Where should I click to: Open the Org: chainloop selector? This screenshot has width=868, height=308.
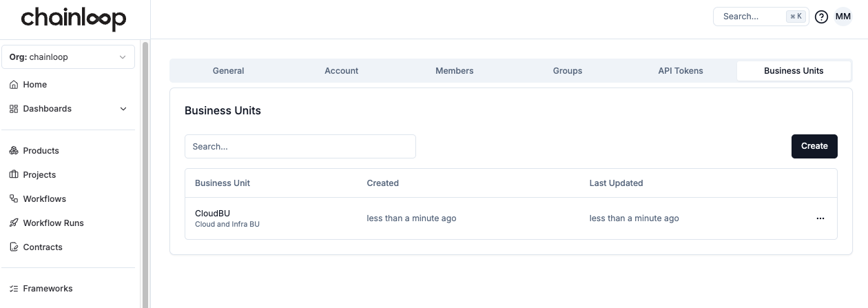pos(68,57)
